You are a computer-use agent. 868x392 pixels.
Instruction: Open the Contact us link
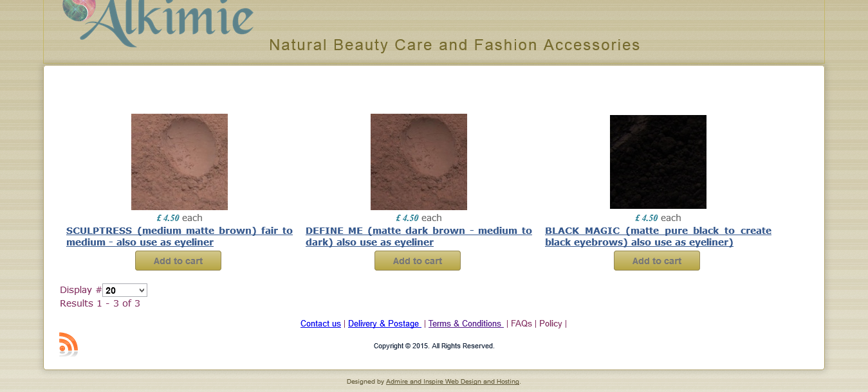tap(320, 324)
